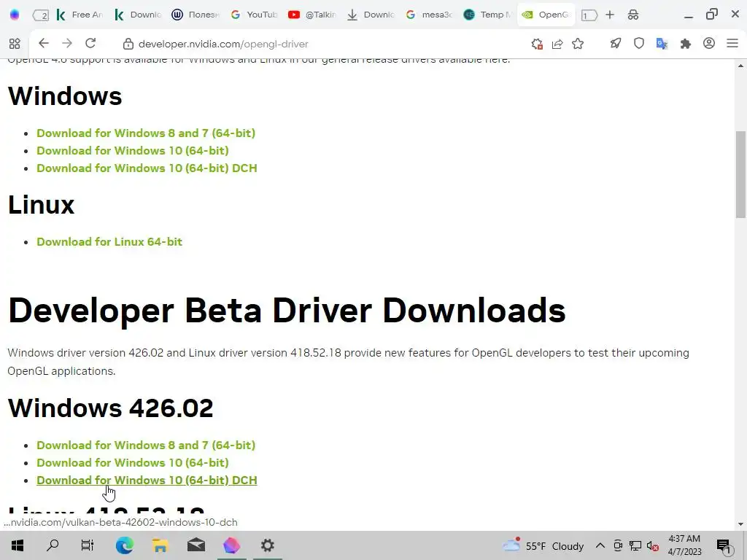Open the workspaces grid icon
This screenshot has height=560, width=747.
tap(15, 44)
